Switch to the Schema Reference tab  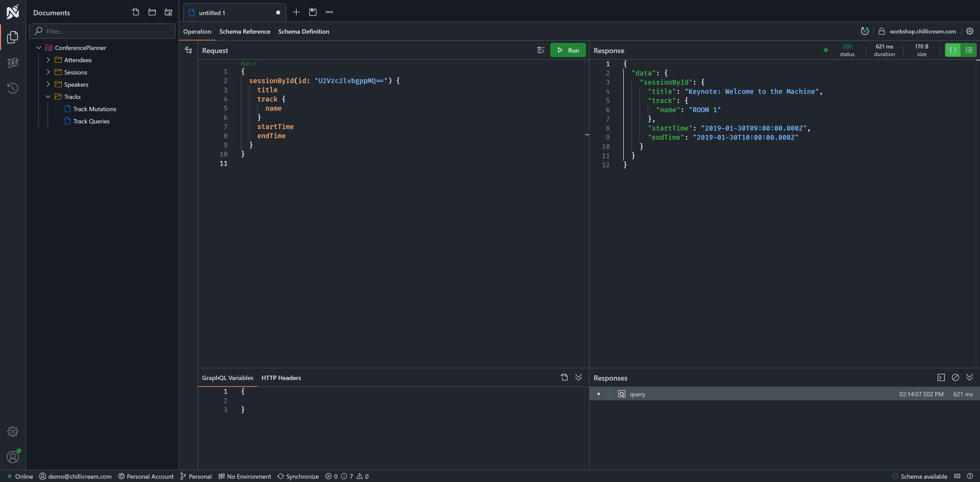tap(245, 32)
